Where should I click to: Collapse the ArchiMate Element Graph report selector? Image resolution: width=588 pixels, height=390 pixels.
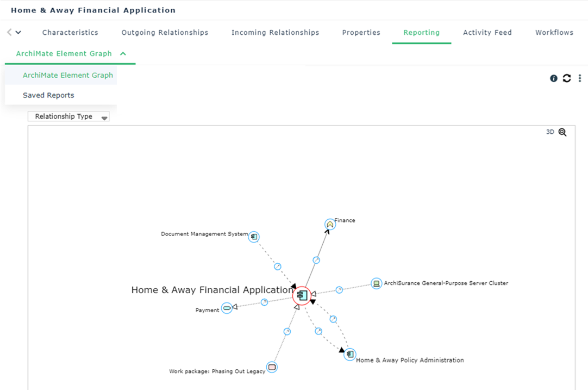tap(123, 54)
